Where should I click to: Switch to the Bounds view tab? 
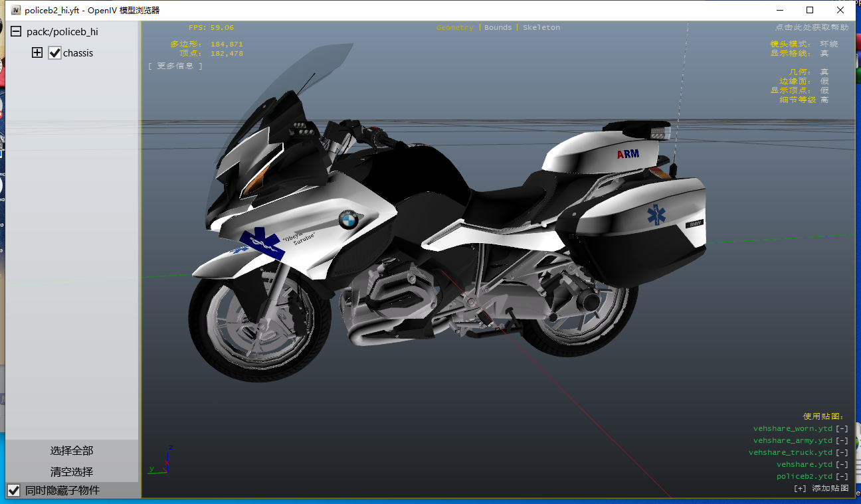pos(498,28)
